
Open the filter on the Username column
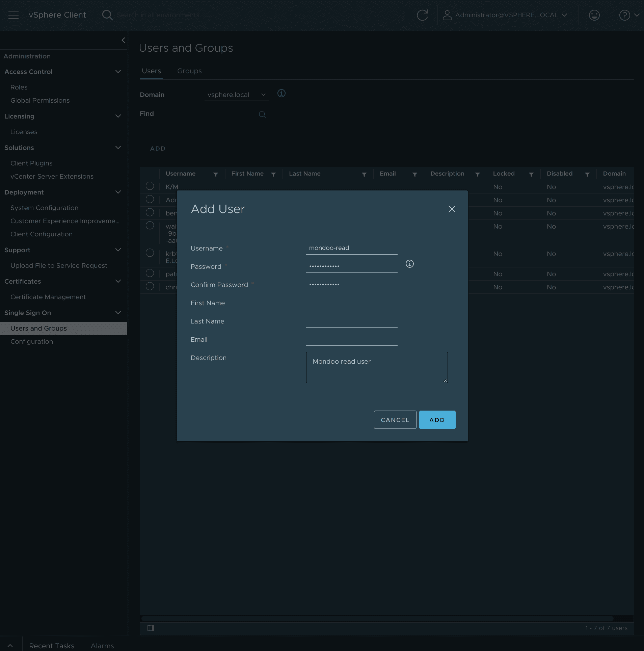[x=216, y=174]
